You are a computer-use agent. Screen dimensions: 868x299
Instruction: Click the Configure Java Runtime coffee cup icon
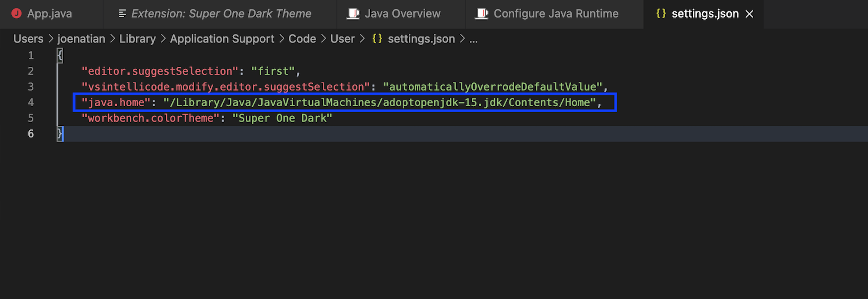pyautogui.click(x=481, y=14)
